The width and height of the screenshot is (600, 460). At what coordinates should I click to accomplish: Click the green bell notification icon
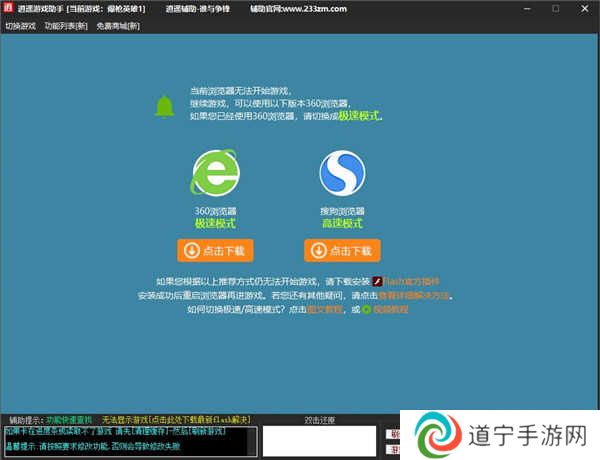tap(165, 106)
